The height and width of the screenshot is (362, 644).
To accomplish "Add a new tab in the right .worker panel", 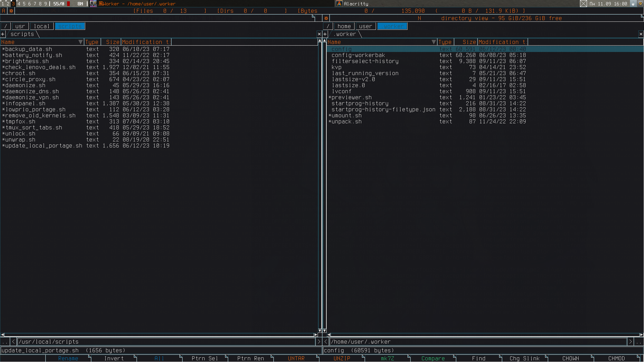I will point(325,34).
